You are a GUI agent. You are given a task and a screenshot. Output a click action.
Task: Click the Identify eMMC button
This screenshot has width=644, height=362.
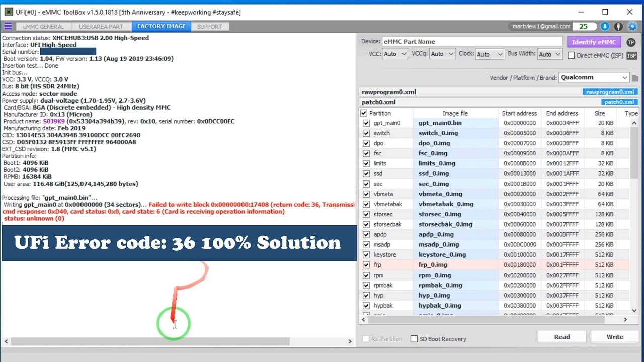(594, 42)
